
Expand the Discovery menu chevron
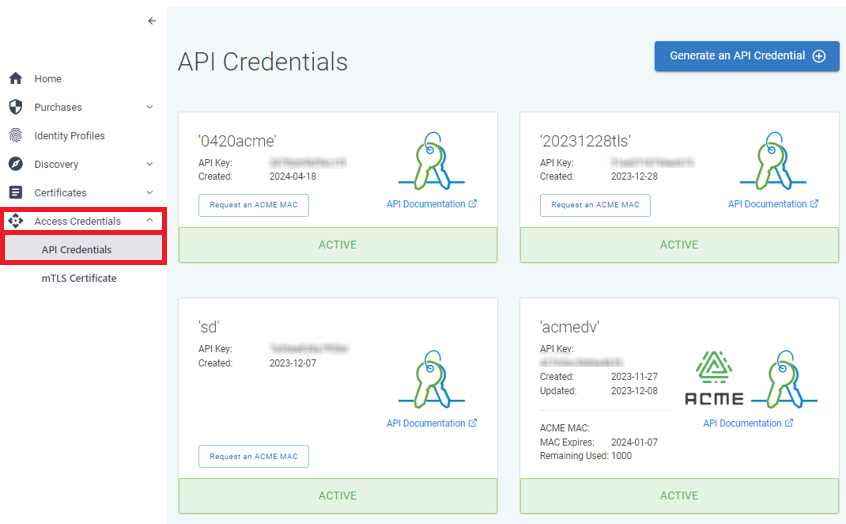pyautogui.click(x=150, y=164)
